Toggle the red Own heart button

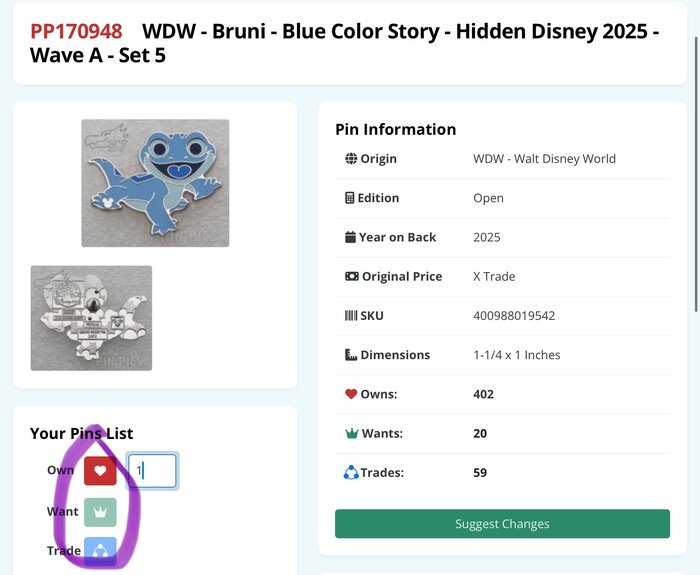point(100,471)
